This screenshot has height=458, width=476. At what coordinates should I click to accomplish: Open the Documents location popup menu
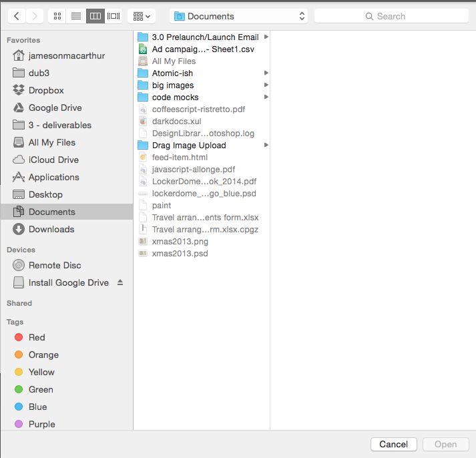(238, 16)
